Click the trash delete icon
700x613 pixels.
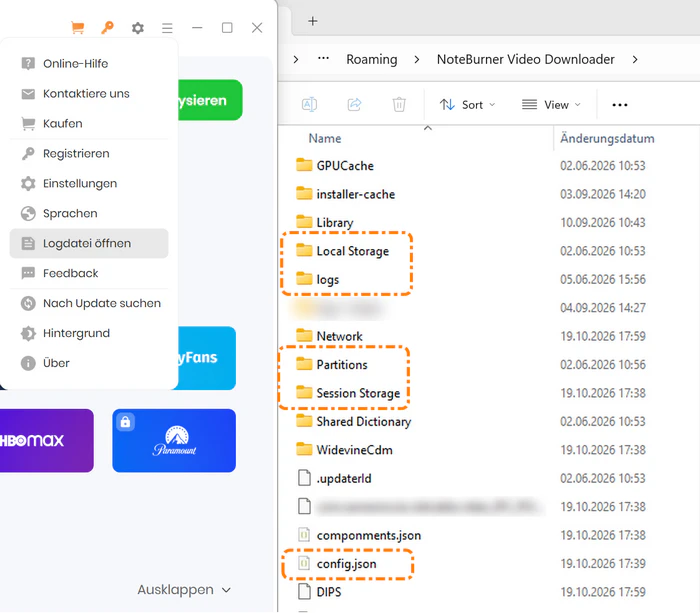tap(399, 104)
